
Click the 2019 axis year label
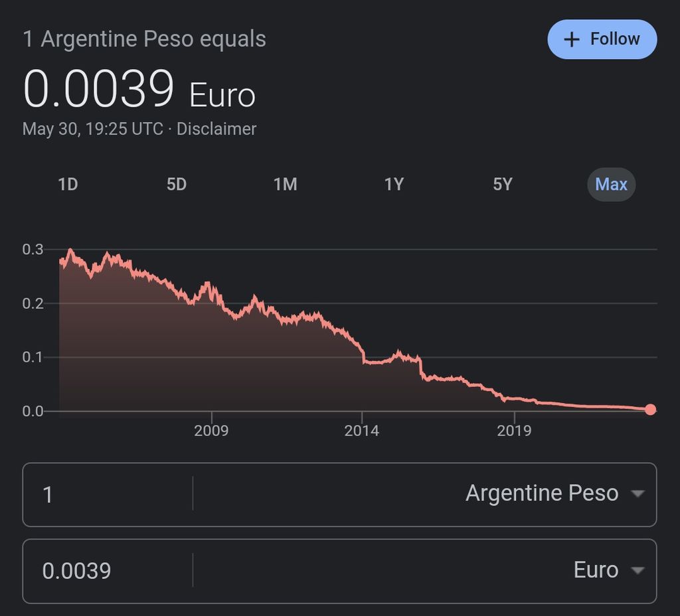514,431
